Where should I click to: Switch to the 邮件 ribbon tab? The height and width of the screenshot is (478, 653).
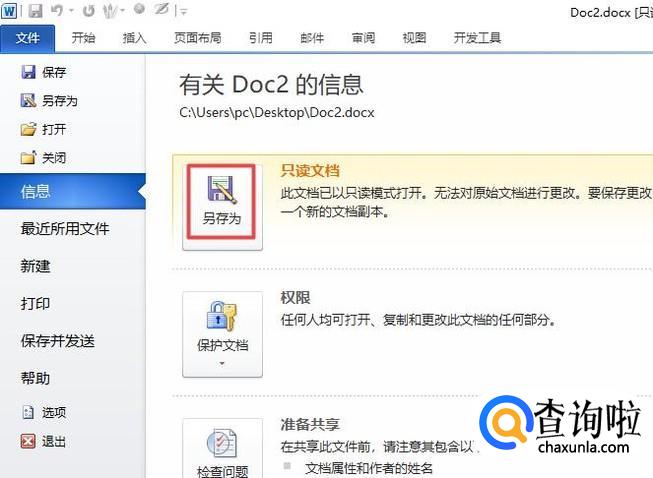312,38
